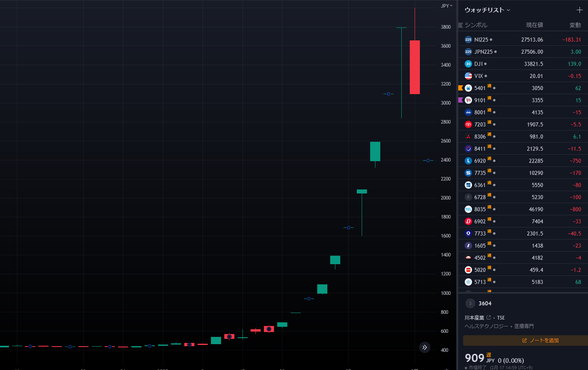Toggle the purple flag on symbol 9101
The image size is (588, 370).
(461, 100)
